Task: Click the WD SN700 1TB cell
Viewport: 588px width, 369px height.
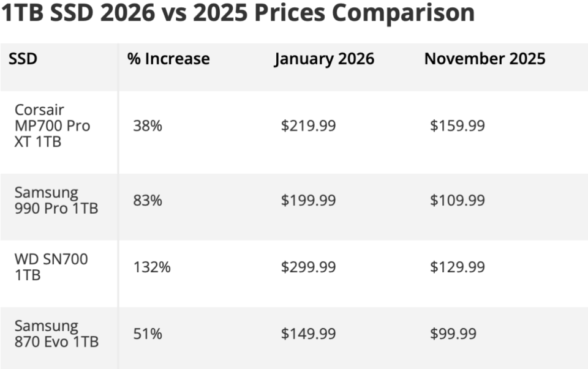Action: point(51,267)
